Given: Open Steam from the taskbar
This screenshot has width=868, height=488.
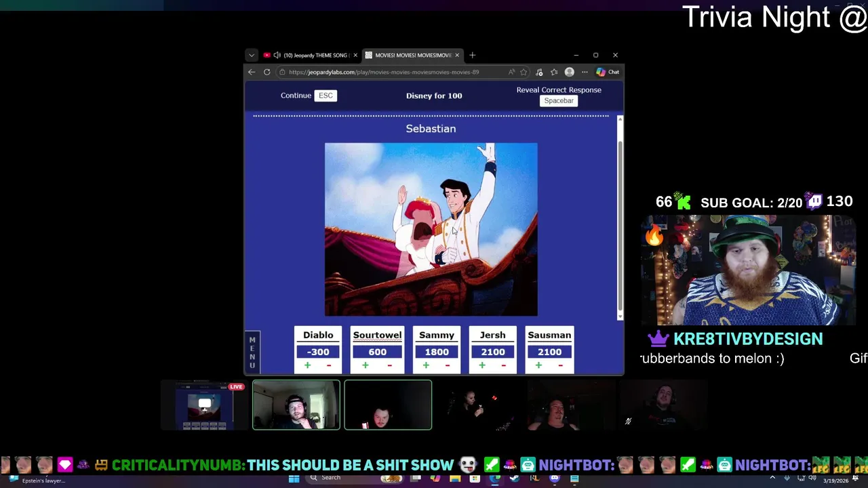Looking at the screenshot, I should pos(515,479).
